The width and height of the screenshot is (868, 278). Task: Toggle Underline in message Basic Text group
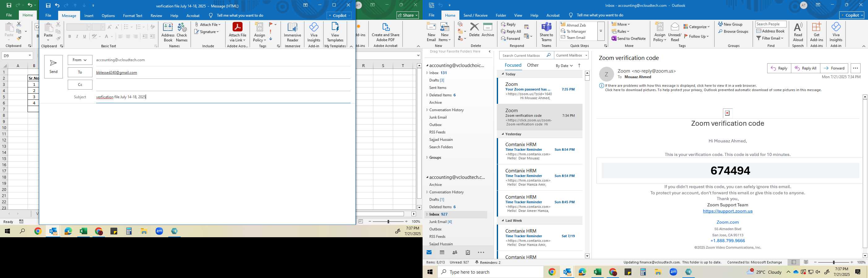(84, 36)
